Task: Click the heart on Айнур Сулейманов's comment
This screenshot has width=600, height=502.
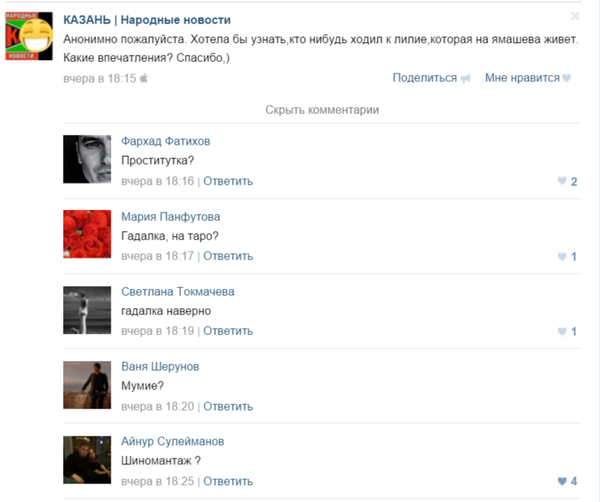Action: tap(562, 481)
